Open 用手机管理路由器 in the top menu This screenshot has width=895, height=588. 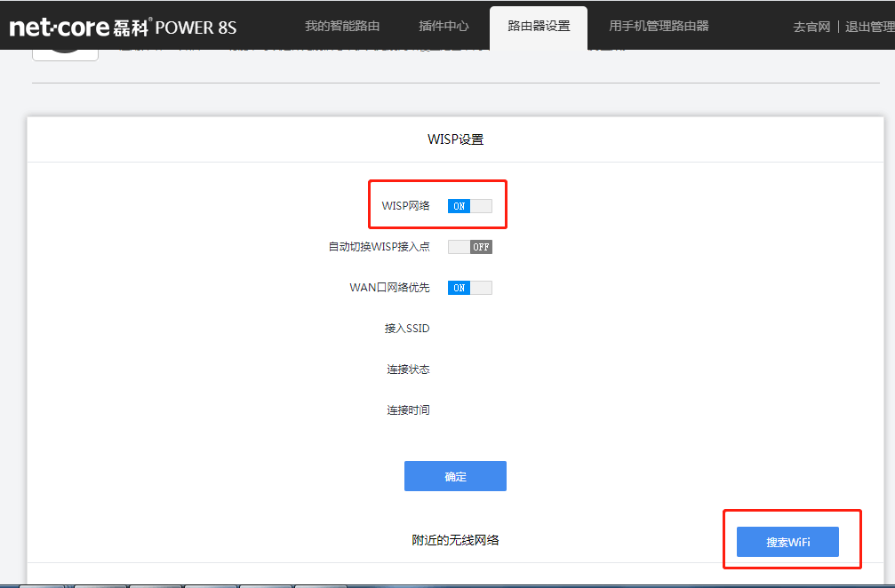(659, 27)
